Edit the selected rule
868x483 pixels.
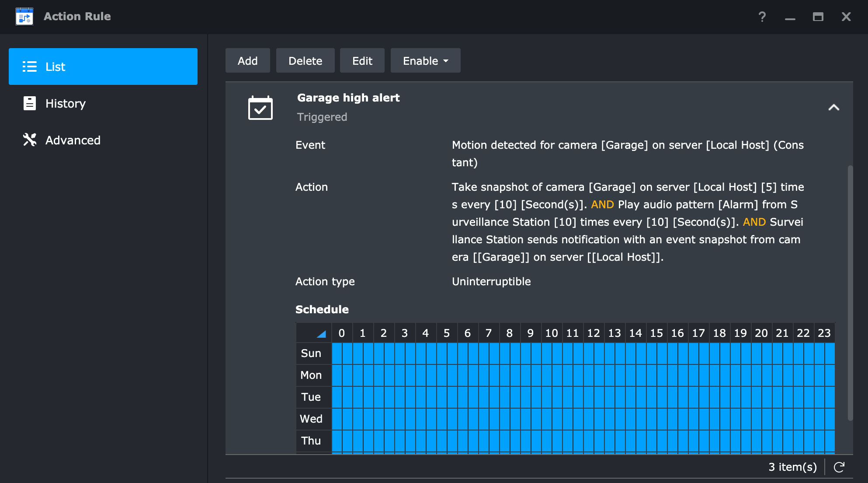pos(362,60)
